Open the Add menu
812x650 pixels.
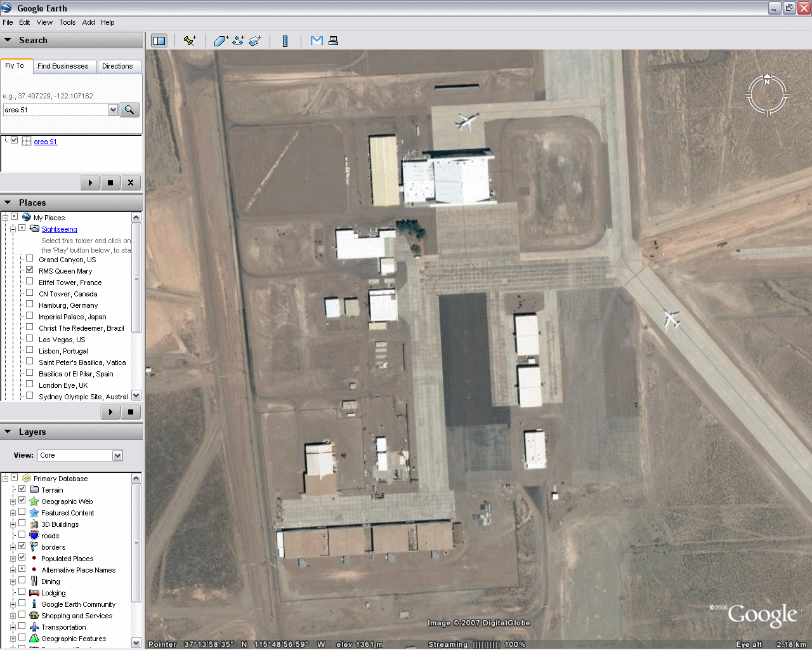coord(89,22)
